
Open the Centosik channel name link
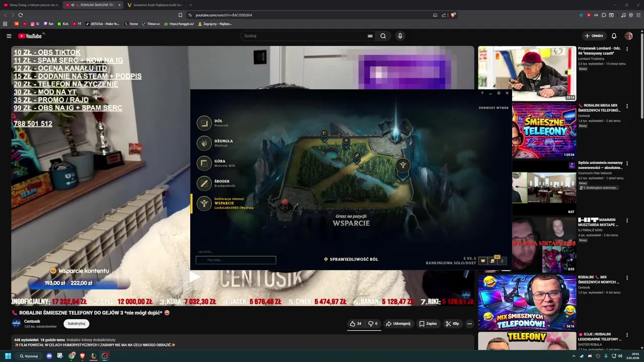click(32, 321)
